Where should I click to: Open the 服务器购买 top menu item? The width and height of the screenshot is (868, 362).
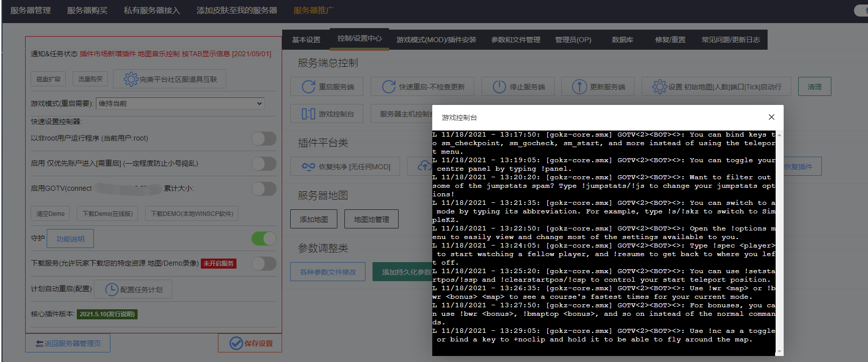click(87, 11)
